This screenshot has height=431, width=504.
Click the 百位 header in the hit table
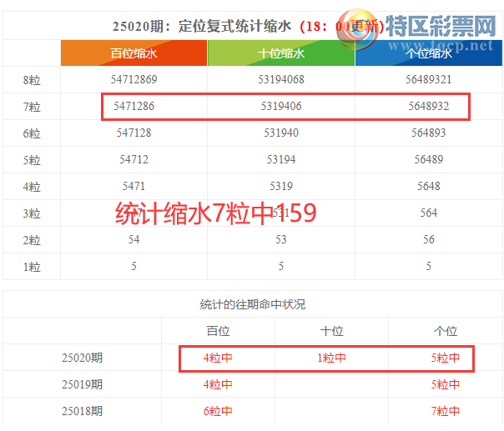click(x=219, y=331)
